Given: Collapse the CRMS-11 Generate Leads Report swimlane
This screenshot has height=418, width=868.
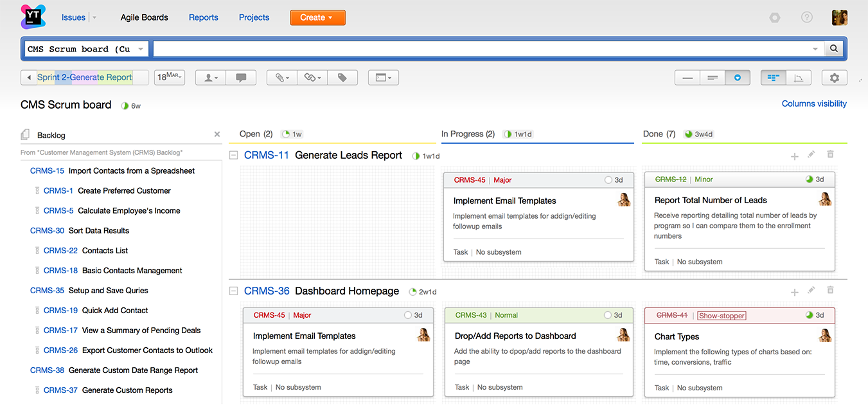Looking at the screenshot, I should (233, 156).
